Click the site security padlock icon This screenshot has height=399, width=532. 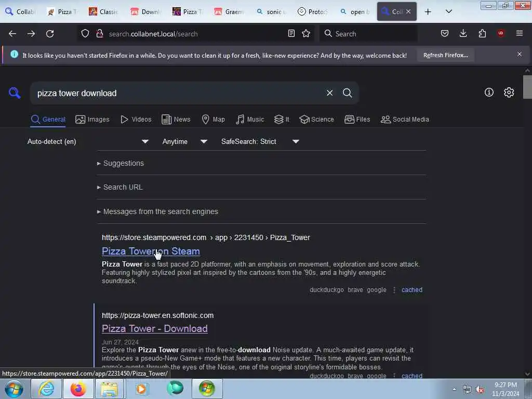pos(99,33)
